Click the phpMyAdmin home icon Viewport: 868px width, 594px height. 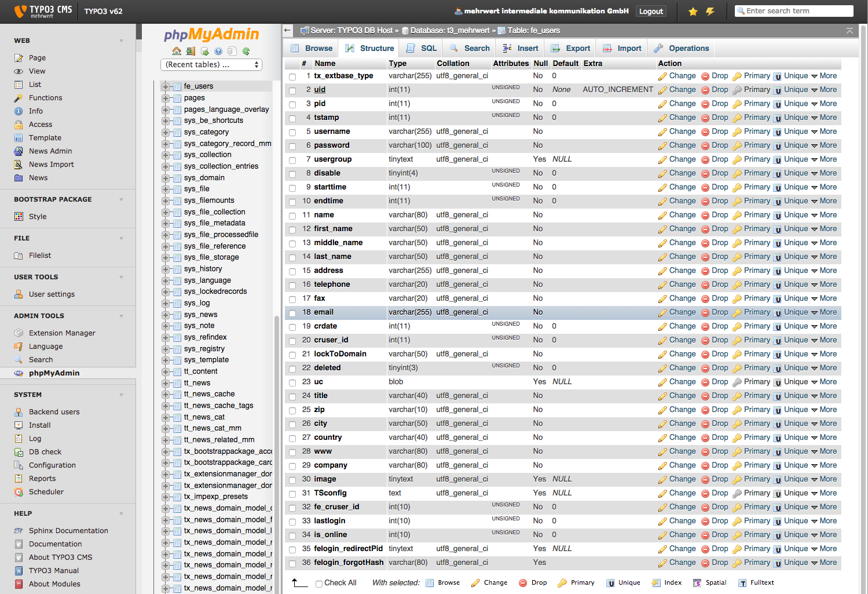tap(177, 51)
